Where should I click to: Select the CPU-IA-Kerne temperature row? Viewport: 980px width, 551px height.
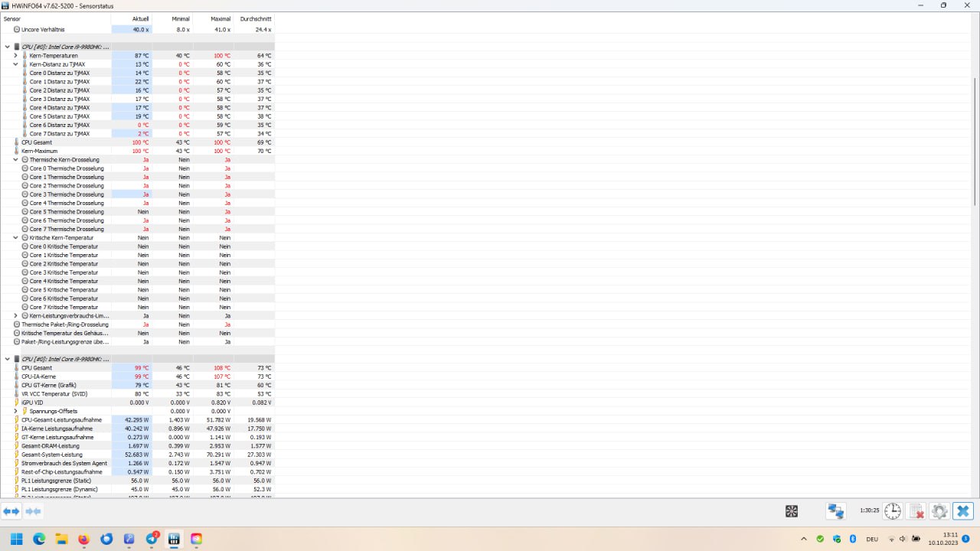click(x=137, y=377)
